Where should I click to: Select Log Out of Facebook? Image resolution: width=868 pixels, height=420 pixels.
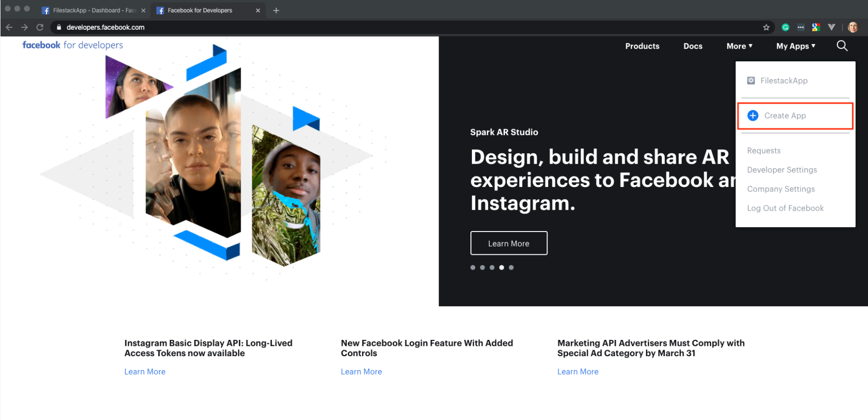pyautogui.click(x=785, y=208)
